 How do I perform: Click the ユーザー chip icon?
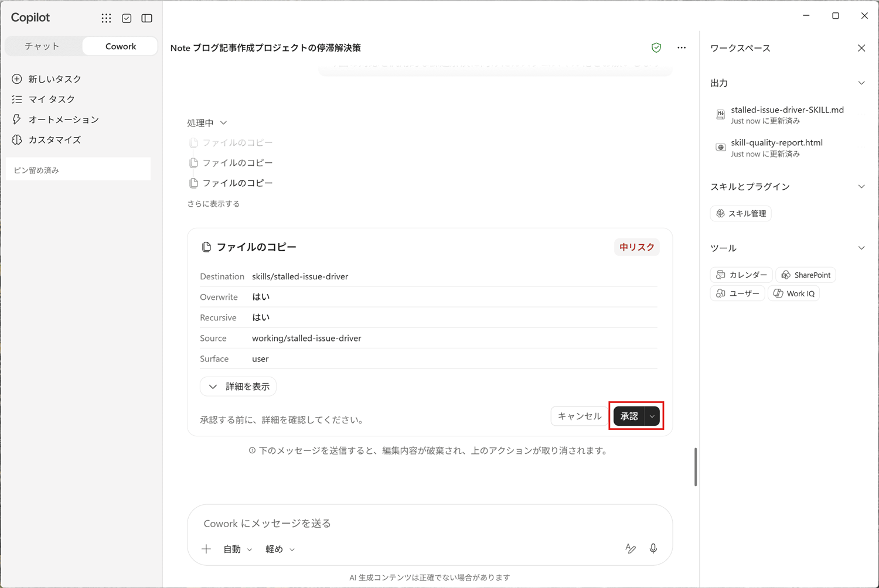coord(721,293)
